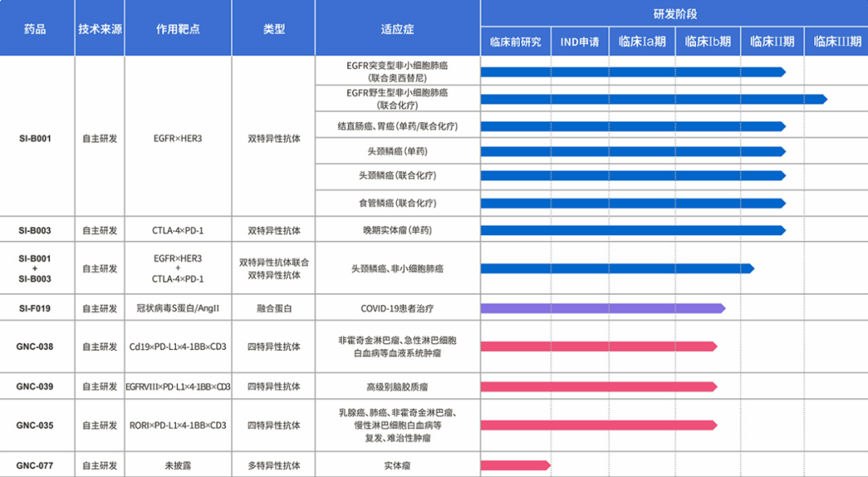Screen dimensions: 868x477
Task: Select the 技术来源 column header
Action: click(x=100, y=29)
